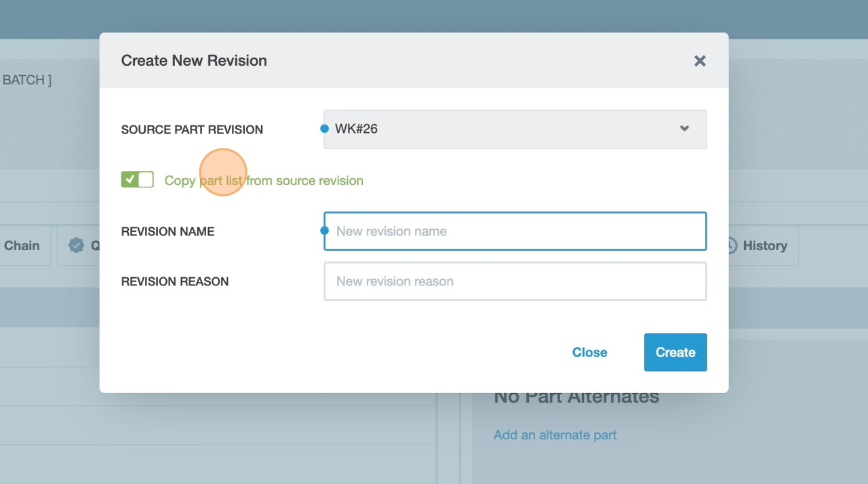Screen dimensions: 868x484
Task: Follow the 'Add an alternate part' link
Action: coord(555,435)
